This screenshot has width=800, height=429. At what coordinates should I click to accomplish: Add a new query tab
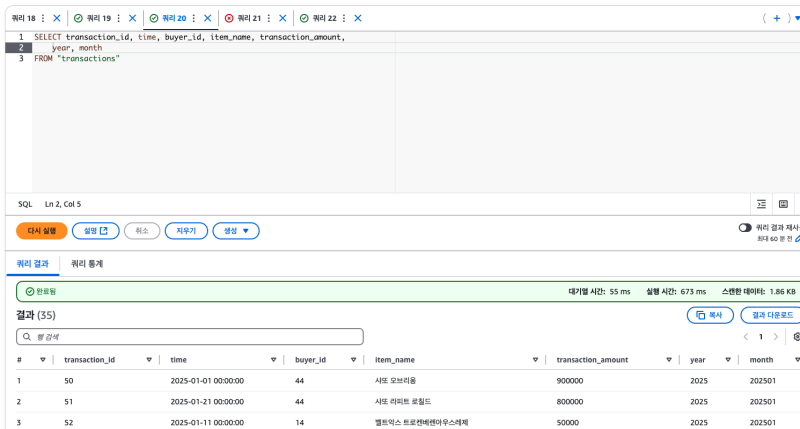(777, 18)
